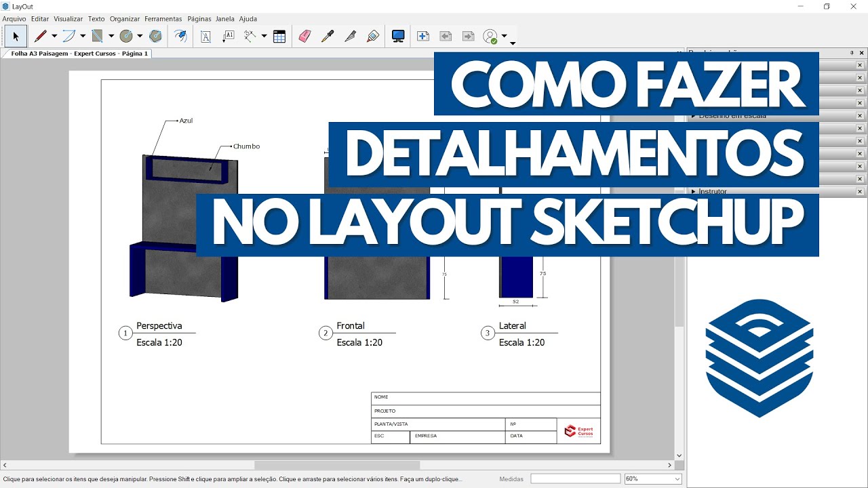Click the vertical scrollbar down arrow

679,455
